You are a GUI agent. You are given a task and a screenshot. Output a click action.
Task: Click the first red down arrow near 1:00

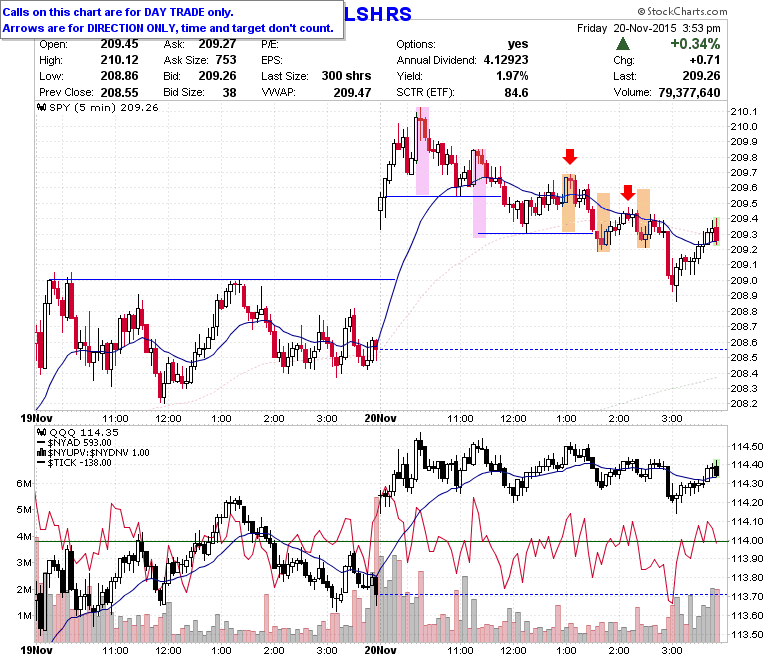point(570,156)
